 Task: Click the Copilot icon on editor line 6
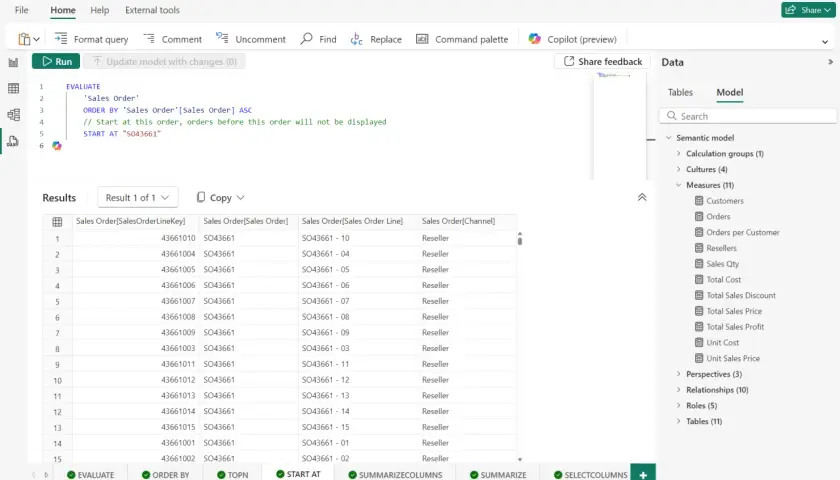click(x=57, y=146)
